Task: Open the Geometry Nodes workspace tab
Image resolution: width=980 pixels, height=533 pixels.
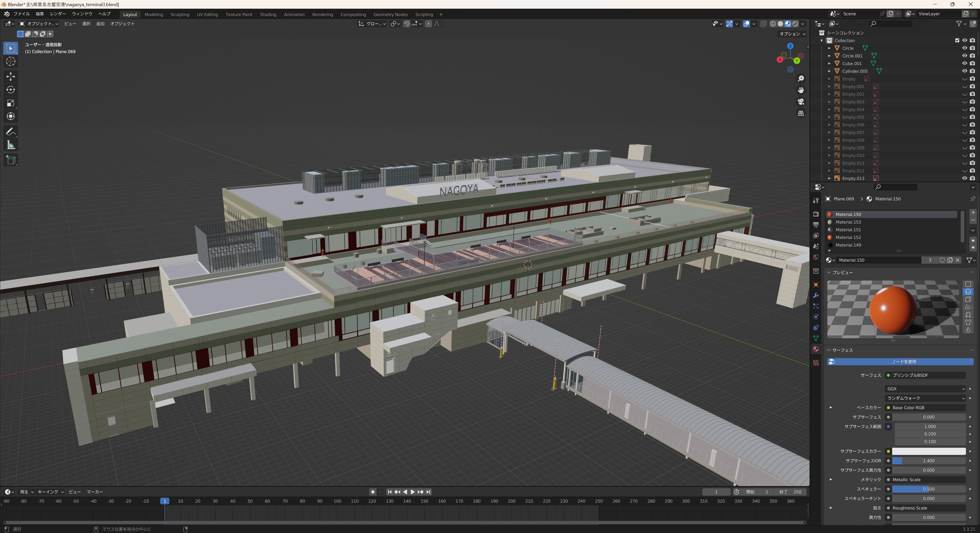Action: tap(390, 15)
